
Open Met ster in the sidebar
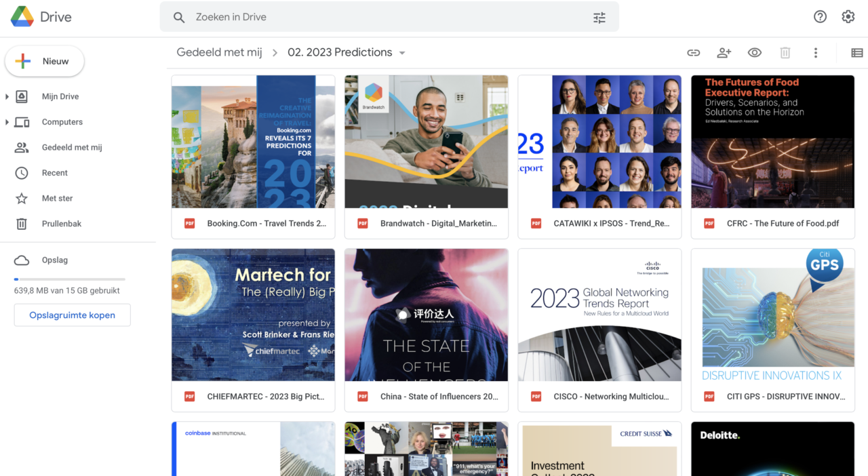[57, 199]
